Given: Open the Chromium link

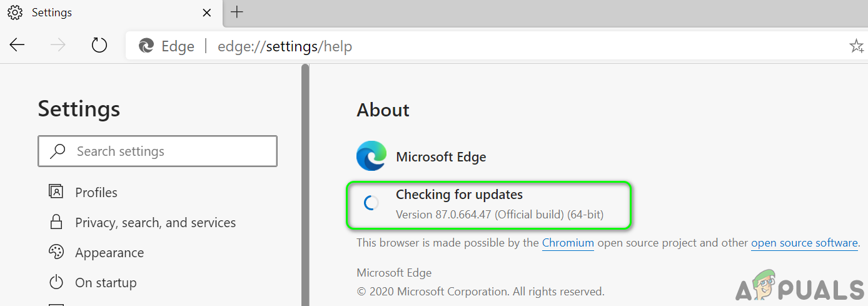Looking at the screenshot, I should pyautogui.click(x=568, y=243).
